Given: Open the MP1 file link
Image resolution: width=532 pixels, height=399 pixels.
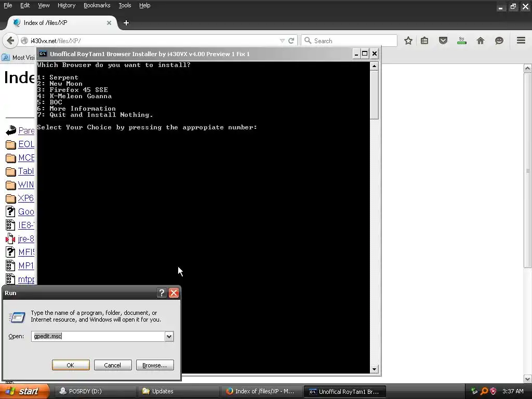Looking at the screenshot, I should click(x=26, y=265).
